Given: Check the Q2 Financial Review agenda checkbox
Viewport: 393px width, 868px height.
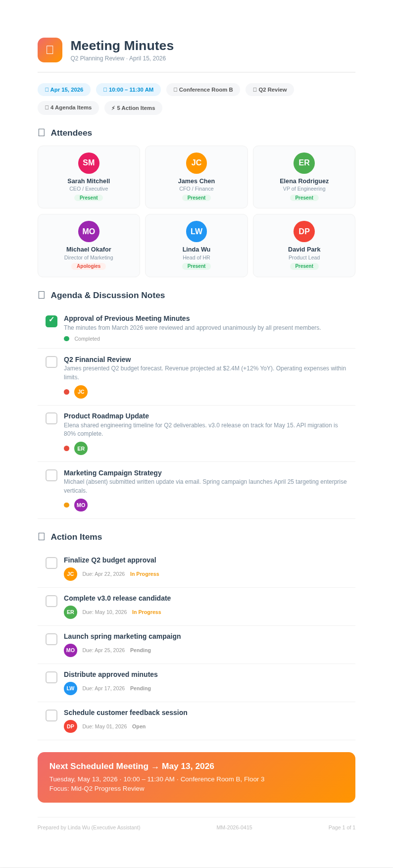Looking at the screenshot, I should (x=51, y=362).
